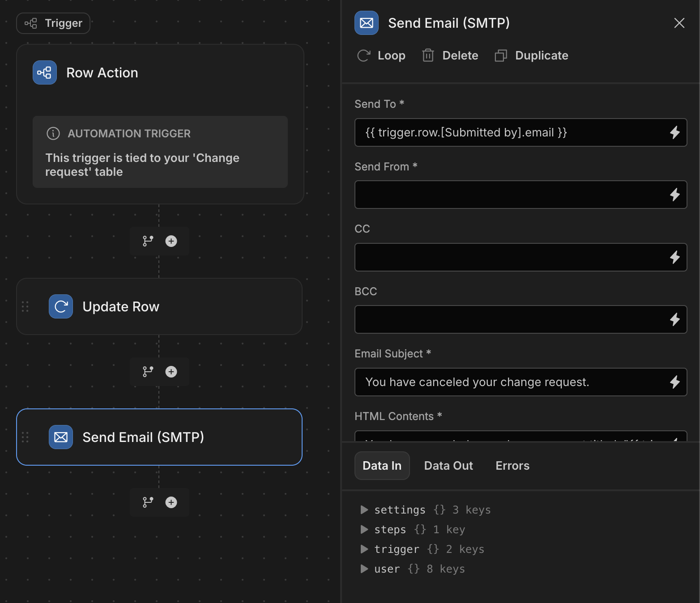Click the 'HTML Contents *' label
This screenshot has height=603, width=700.
(398, 416)
